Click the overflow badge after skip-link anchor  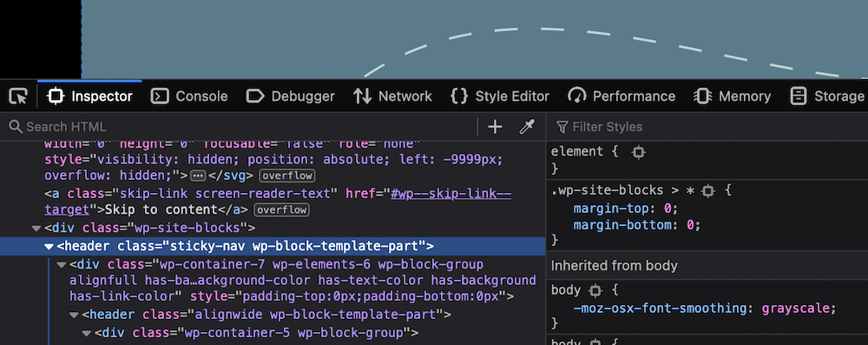click(282, 210)
